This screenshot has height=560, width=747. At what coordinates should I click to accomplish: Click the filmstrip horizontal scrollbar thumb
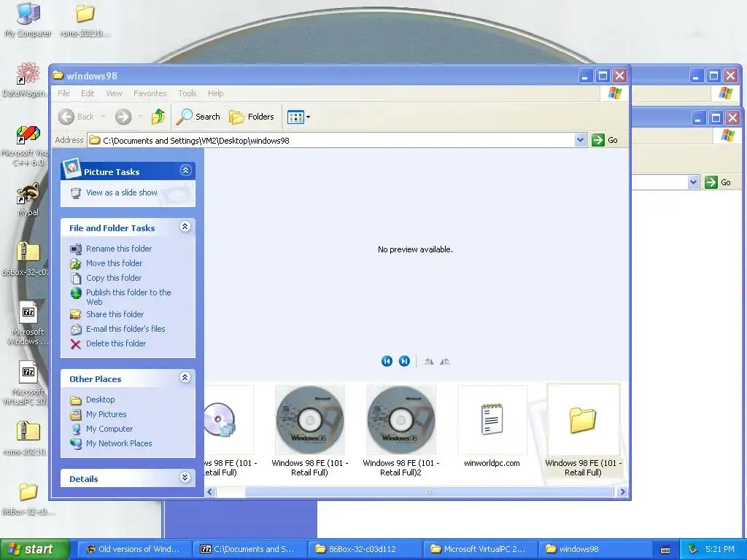(429, 492)
